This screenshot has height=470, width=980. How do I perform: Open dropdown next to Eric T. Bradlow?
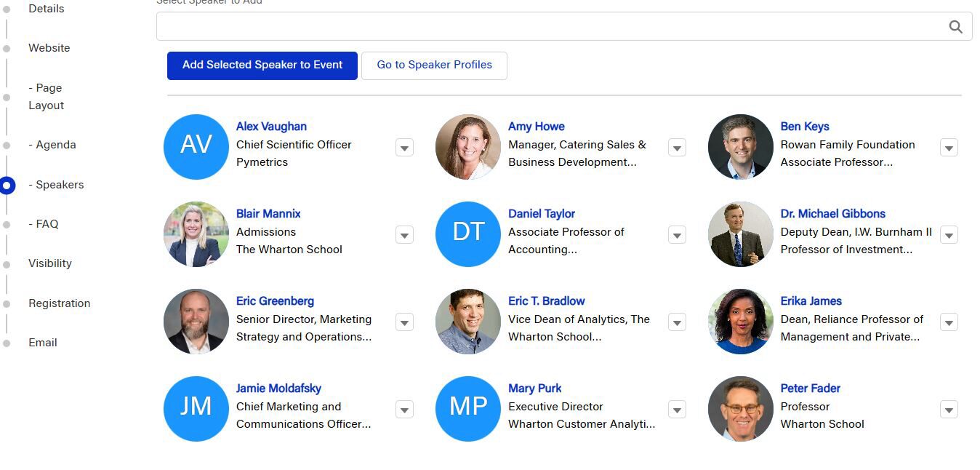coord(677,322)
